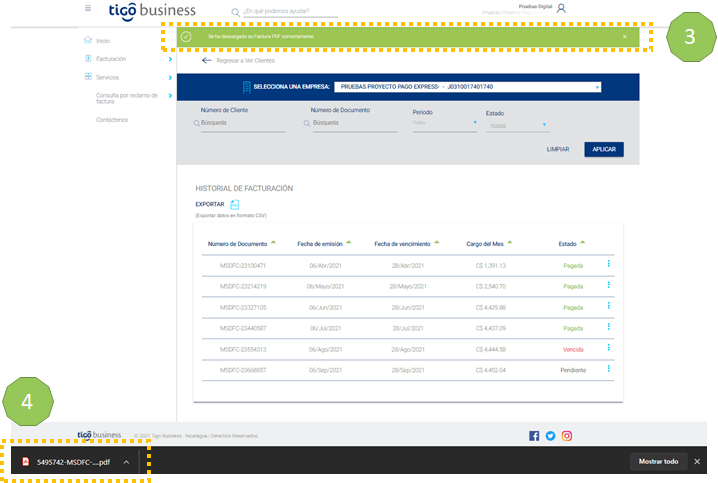718x483 pixels.
Task: Open the Servicios sidebar menu
Action: [108, 77]
